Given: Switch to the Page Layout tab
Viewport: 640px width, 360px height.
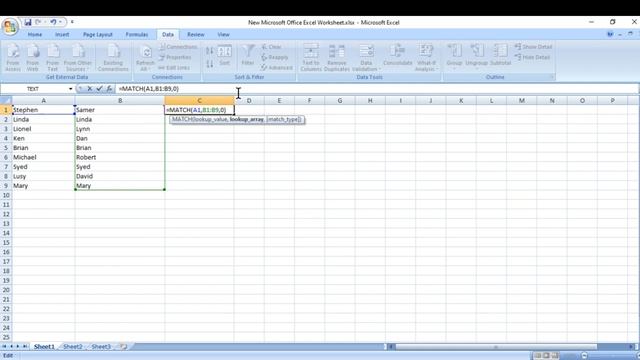Looking at the screenshot, I should coord(98,35).
